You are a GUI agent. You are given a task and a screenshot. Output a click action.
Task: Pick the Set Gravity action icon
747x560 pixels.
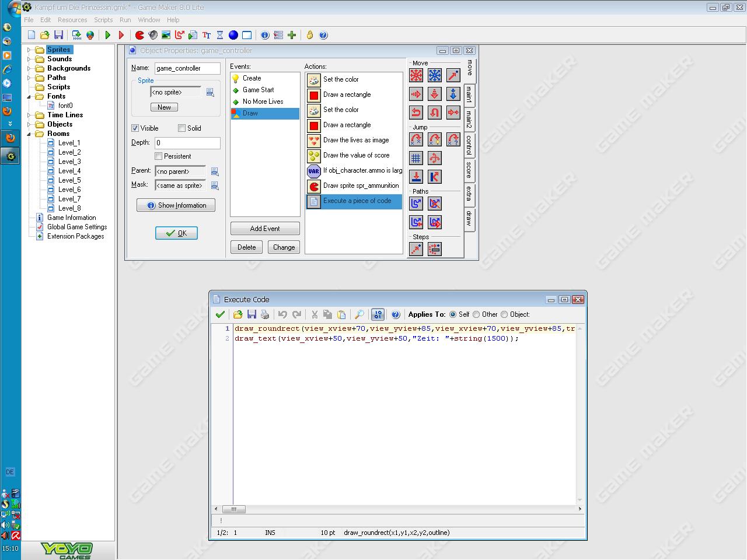pos(453,94)
